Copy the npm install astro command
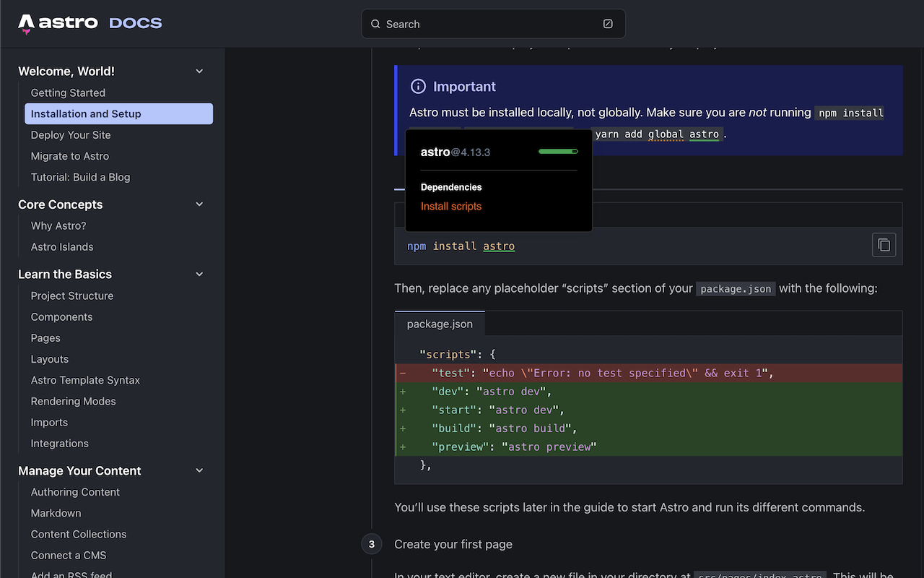924x578 pixels. 884,245
